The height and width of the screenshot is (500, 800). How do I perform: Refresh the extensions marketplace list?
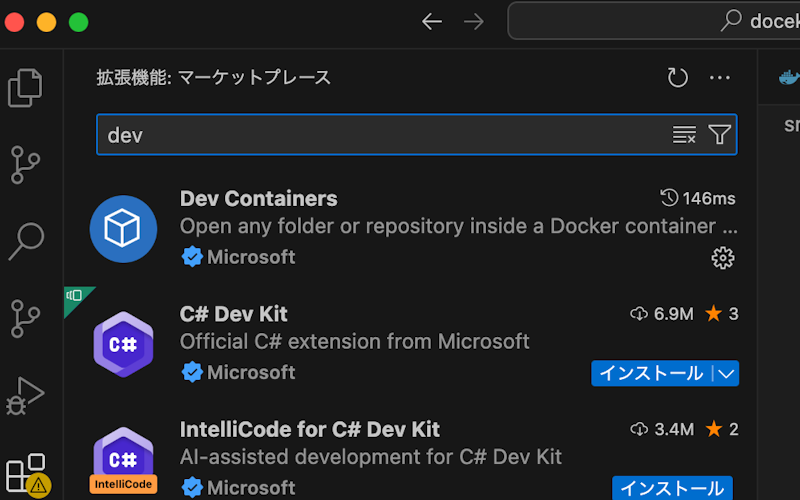coord(678,78)
